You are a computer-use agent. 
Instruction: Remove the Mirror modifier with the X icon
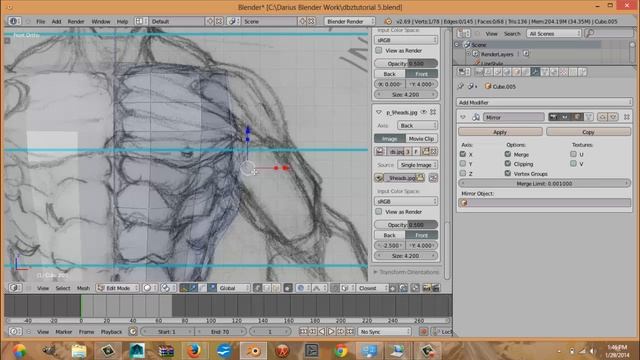[627, 117]
